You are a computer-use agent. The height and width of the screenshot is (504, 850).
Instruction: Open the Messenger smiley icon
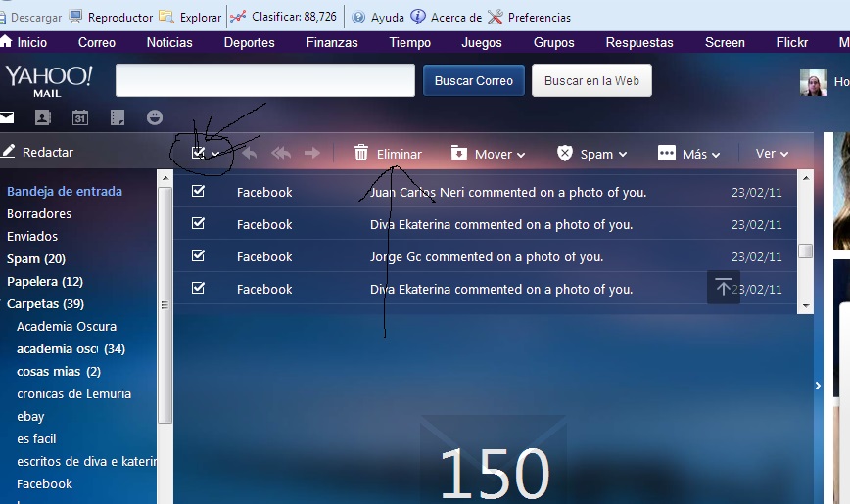155,117
